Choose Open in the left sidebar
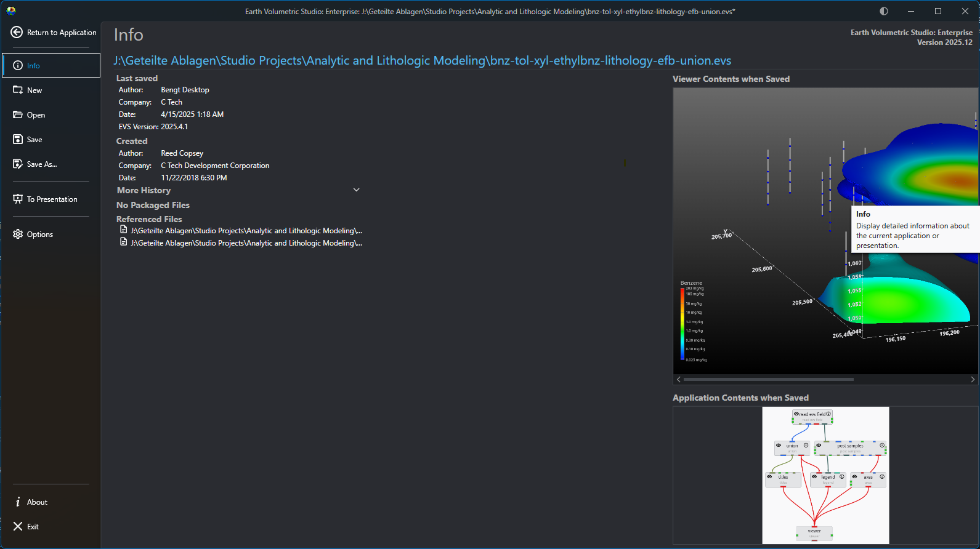The height and width of the screenshot is (549, 980). click(x=51, y=114)
